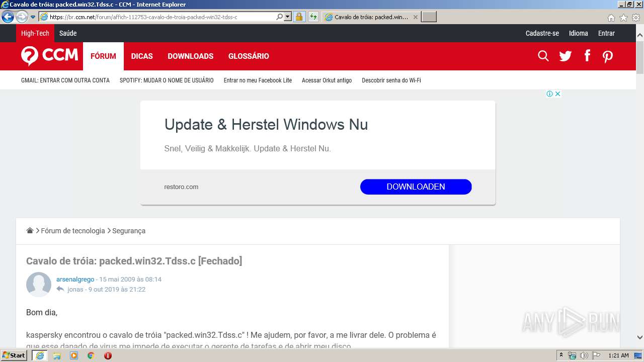Open Gmail: entrar com outra conta link
644x362 pixels.
tap(65, 80)
